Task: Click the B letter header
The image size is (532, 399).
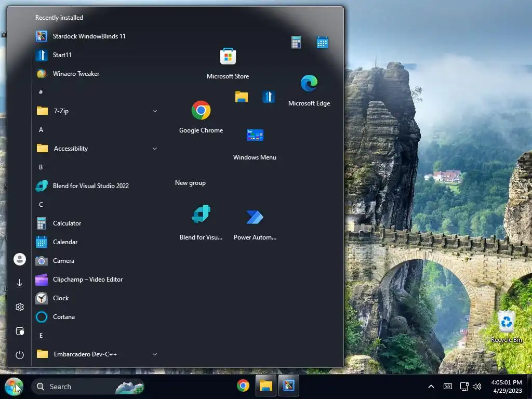Action: click(41, 167)
